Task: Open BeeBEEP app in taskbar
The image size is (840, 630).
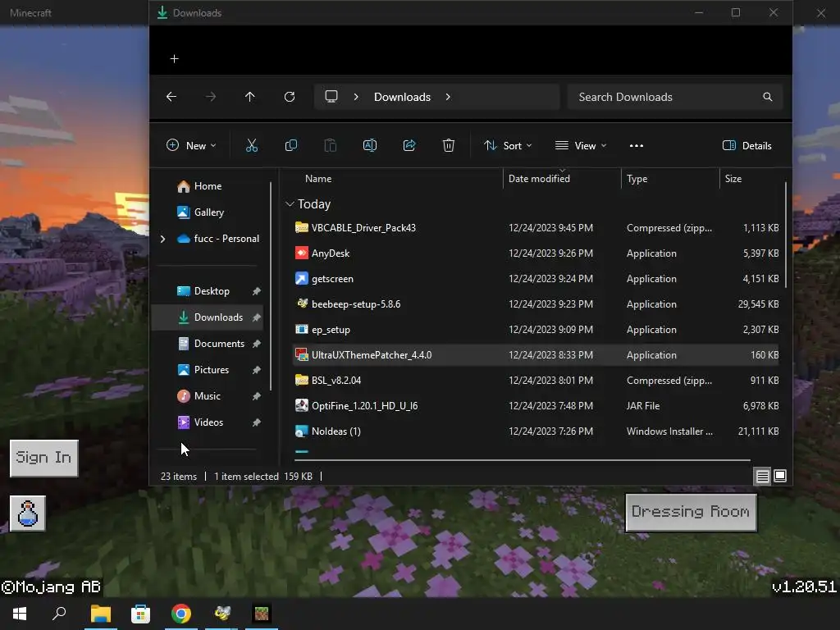Action: [221, 614]
